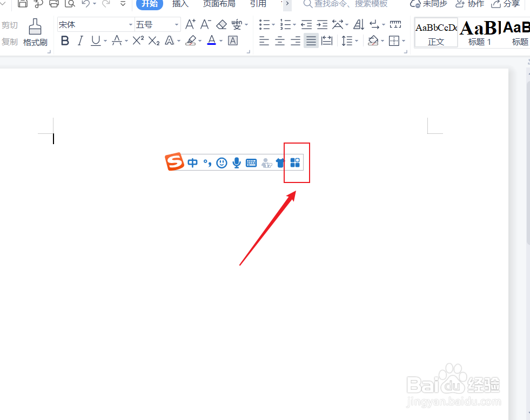Click the 未同步 cloud sync button
Image resolution: width=530 pixels, height=420 pixels.
pyautogui.click(x=428, y=4)
